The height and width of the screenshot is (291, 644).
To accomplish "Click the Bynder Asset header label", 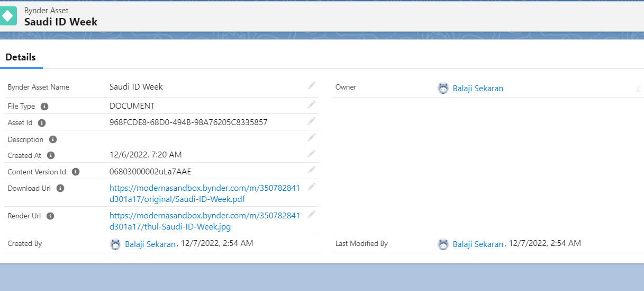I will point(46,10).
